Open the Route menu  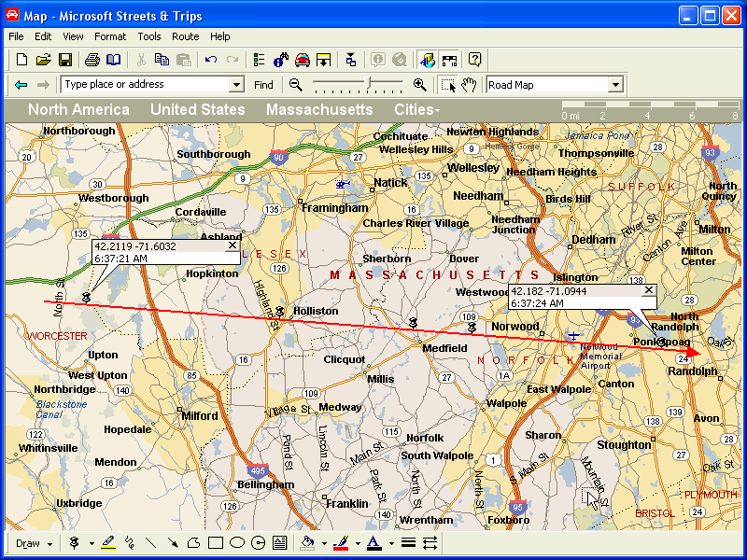pyautogui.click(x=185, y=36)
